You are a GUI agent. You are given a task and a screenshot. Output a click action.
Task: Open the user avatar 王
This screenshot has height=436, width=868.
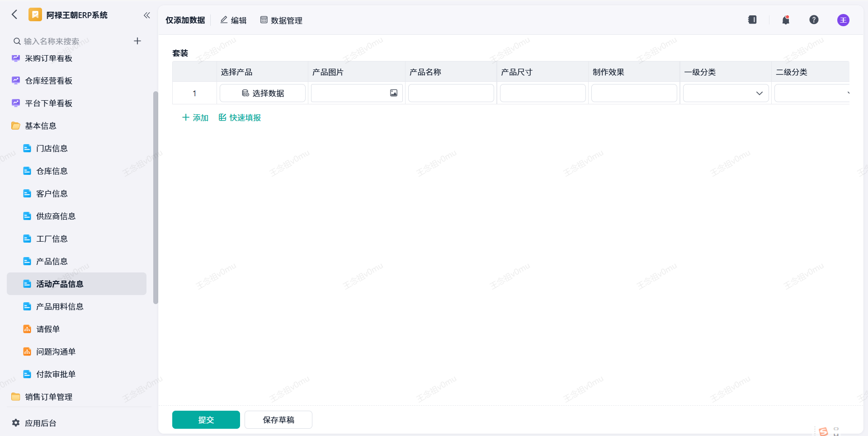[x=843, y=20]
